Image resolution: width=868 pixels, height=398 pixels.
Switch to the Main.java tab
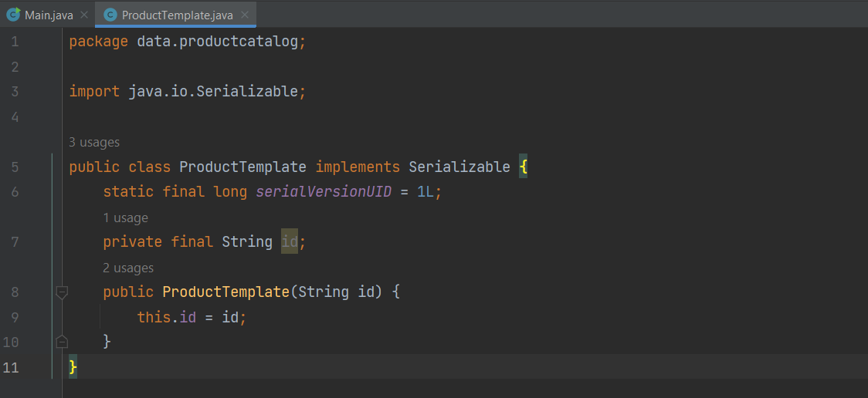[x=48, y=15]
